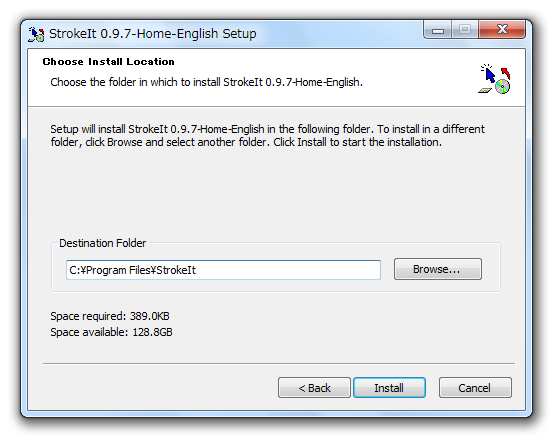Click the installer graphic in the header
The height and width of the screenshot is (441, 555).
494,79
